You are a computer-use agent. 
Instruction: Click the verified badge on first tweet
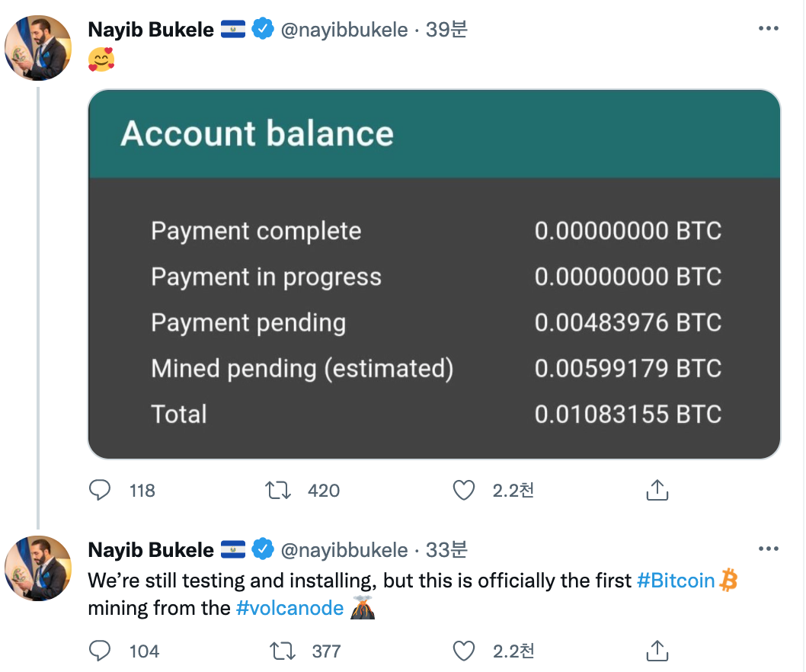[263, 30]
